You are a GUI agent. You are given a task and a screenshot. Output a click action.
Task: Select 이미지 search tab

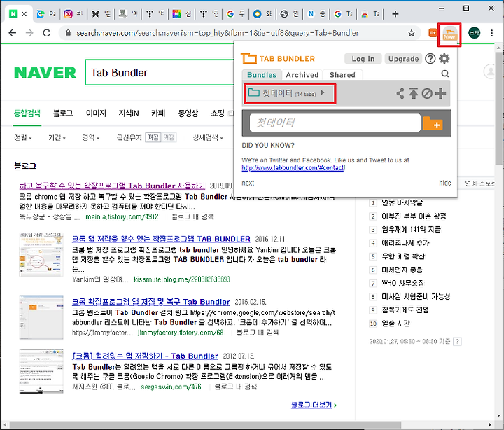pos(96,113)
